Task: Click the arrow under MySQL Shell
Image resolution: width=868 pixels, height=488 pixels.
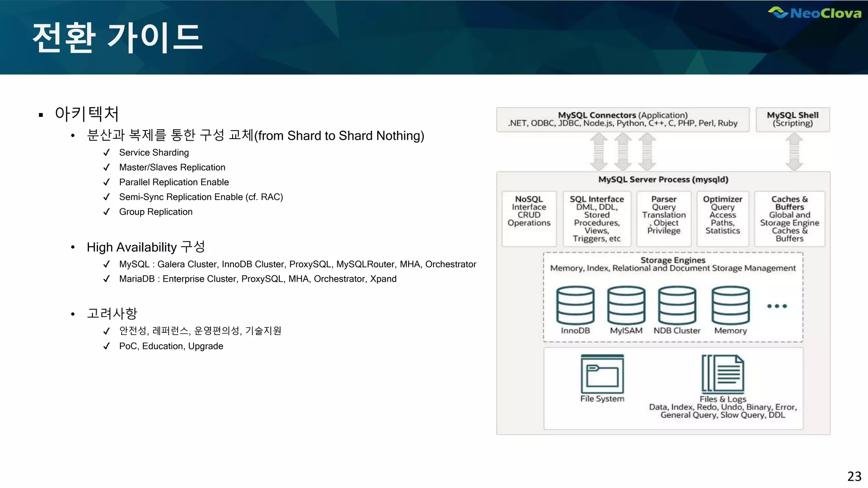Action: (x=794, y=152)
